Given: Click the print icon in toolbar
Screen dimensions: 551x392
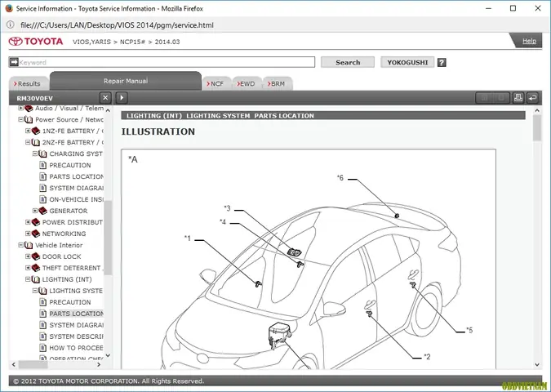Looking at the screenshot, I should (x=518, y=98).
